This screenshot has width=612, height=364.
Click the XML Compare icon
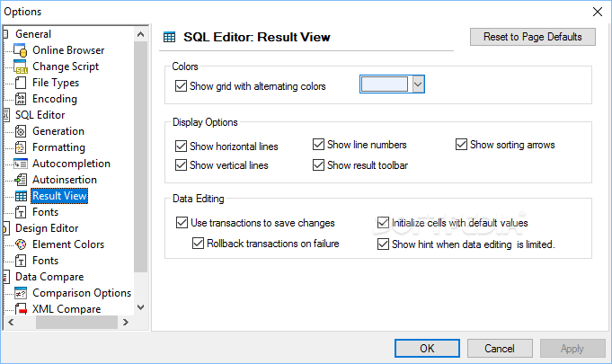coord(21,309)
